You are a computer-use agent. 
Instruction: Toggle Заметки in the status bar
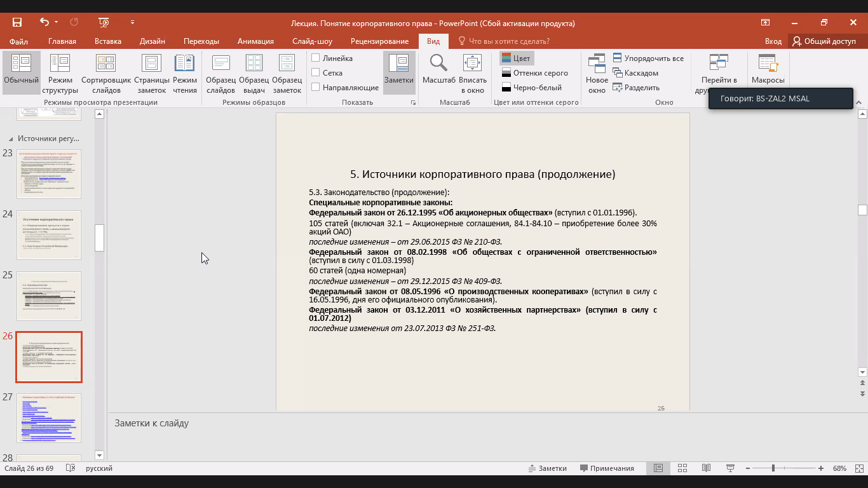[x=547, y=468]
